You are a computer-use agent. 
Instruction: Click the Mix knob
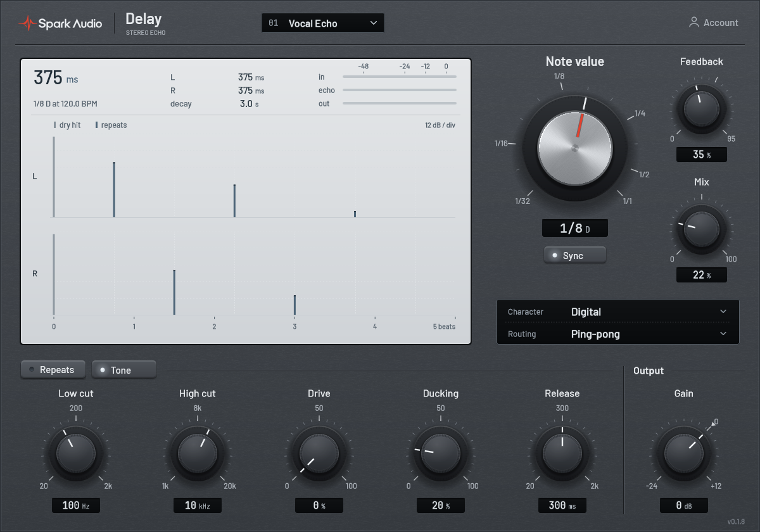pos(702,228)
